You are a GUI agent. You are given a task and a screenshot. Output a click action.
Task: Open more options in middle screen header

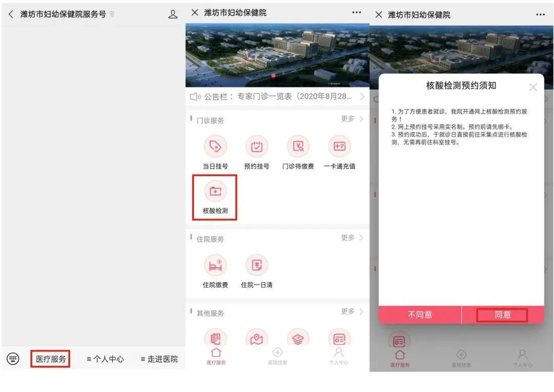(357, 12)
